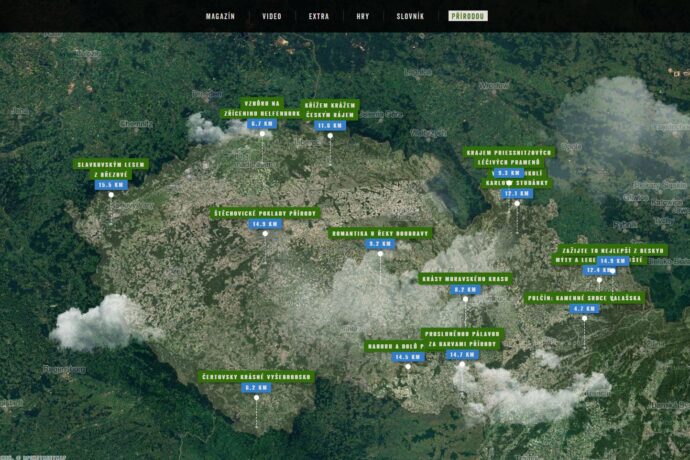The width and height of the screenshot is (690, 460).
Task: Open the Video menu item
Action: click(x=272, y=16)
